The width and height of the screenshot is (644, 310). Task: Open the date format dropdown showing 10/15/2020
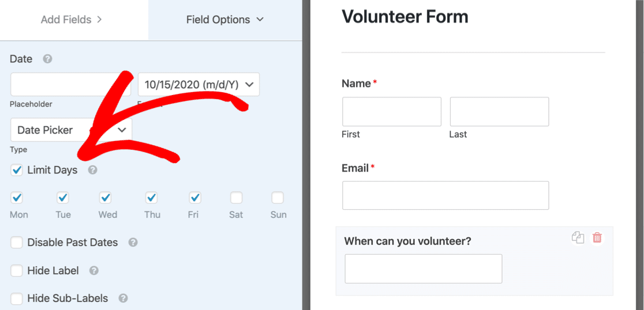point(199,85)
